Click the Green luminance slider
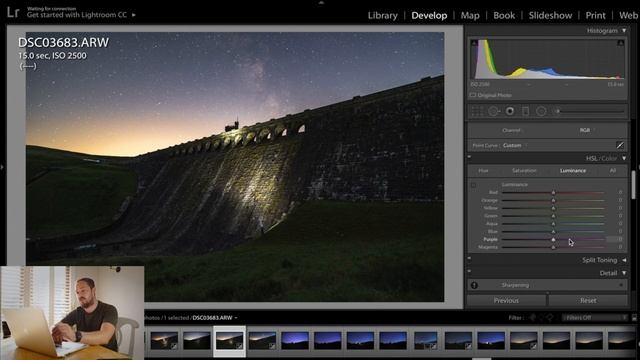Screen dimensions: 640x360 553,216
